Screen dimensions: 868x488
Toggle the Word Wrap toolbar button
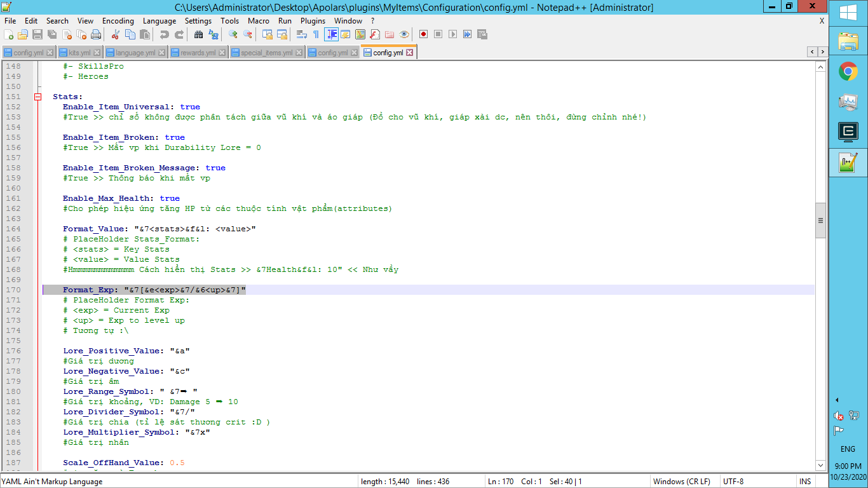click(x=302, y=34)
